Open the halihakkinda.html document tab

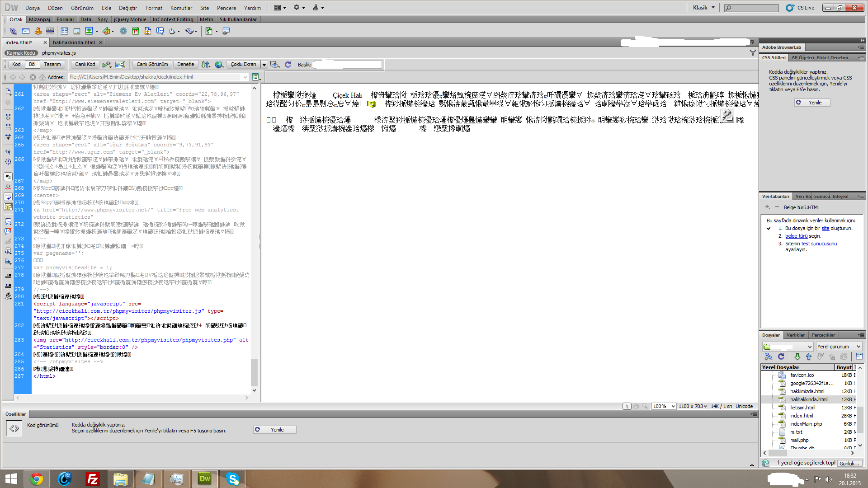[x=74, y=42]
